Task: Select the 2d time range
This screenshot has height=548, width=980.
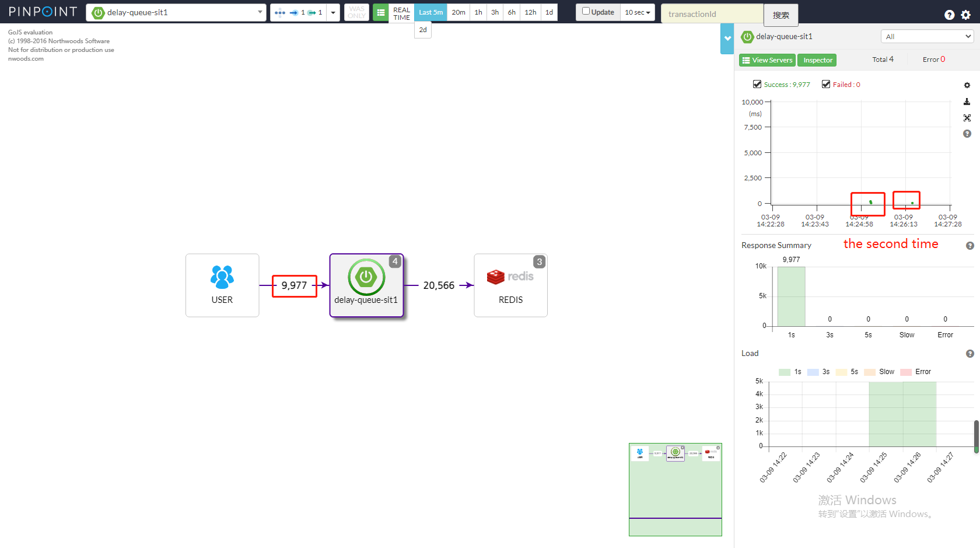Action: pos(423,30)
